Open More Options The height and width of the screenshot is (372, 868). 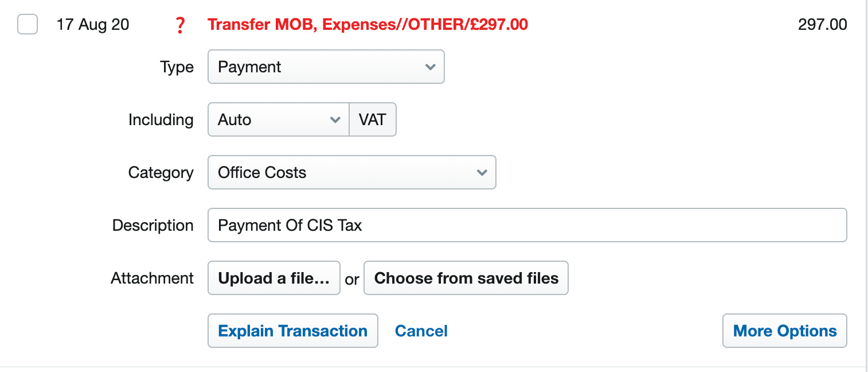[784, 331]
